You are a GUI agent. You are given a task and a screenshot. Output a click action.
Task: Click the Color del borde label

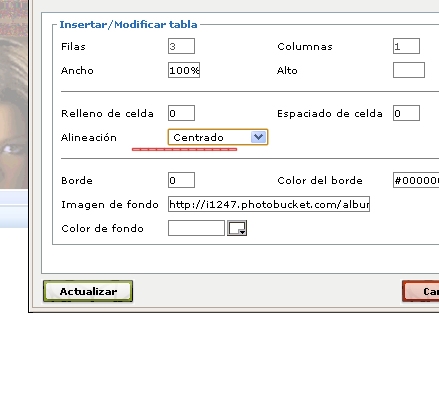tap(320, 180)
